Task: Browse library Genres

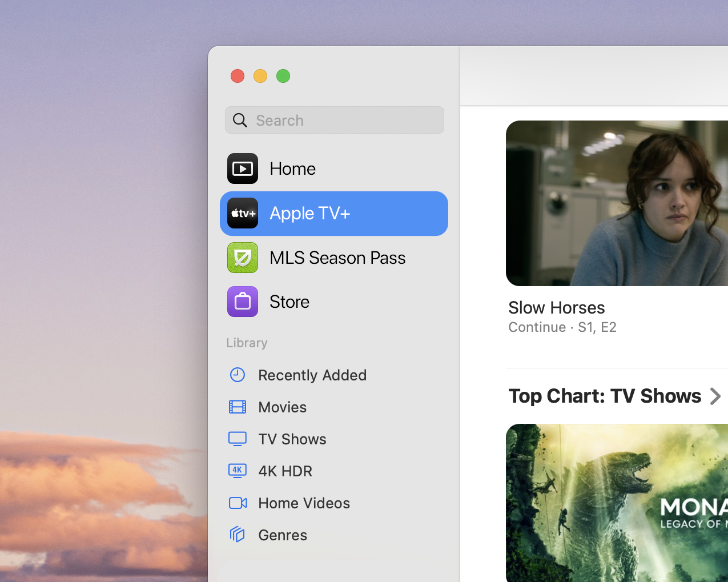Action: [x=334, y=535]
